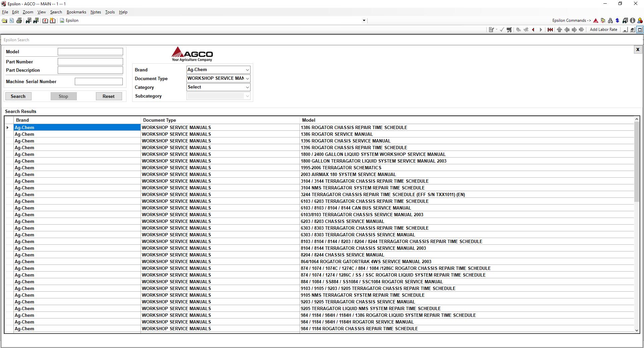Click the gray up arrow navigation icon

pyautogui.click(x=559, y=30)
